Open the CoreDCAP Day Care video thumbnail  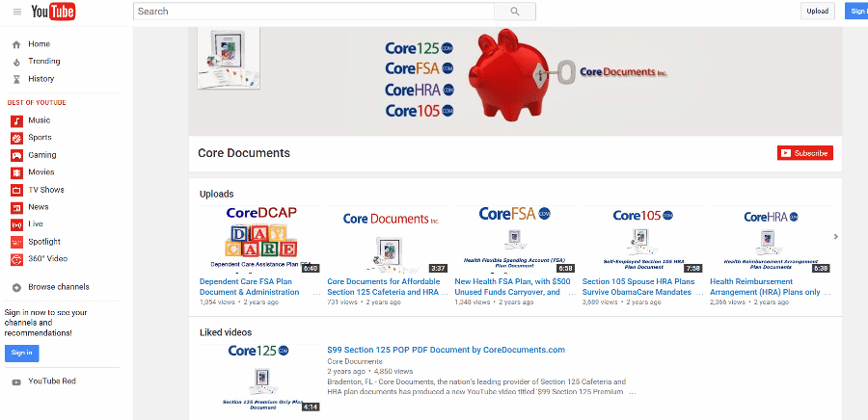pos(259,239)
